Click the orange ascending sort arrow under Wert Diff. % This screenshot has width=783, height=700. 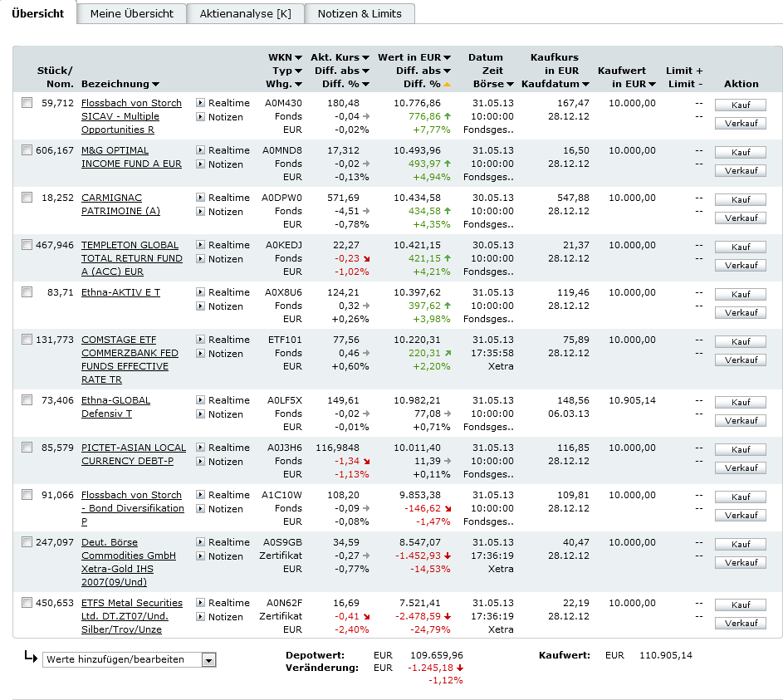447,85
